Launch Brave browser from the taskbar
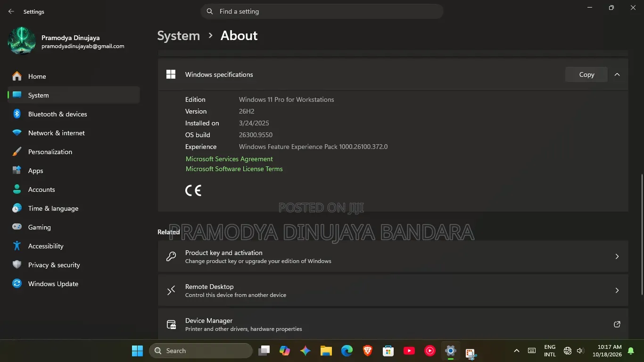644x362 pixels. 368,351
